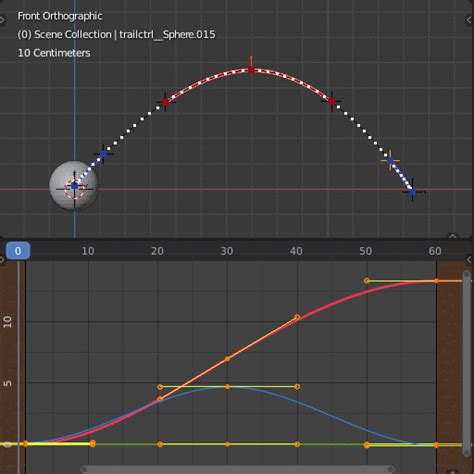Select the final keyframe at frame 60 on red curve
Image resolution: width=474 pixels, height=474 pixels.
tap(436, 281)
